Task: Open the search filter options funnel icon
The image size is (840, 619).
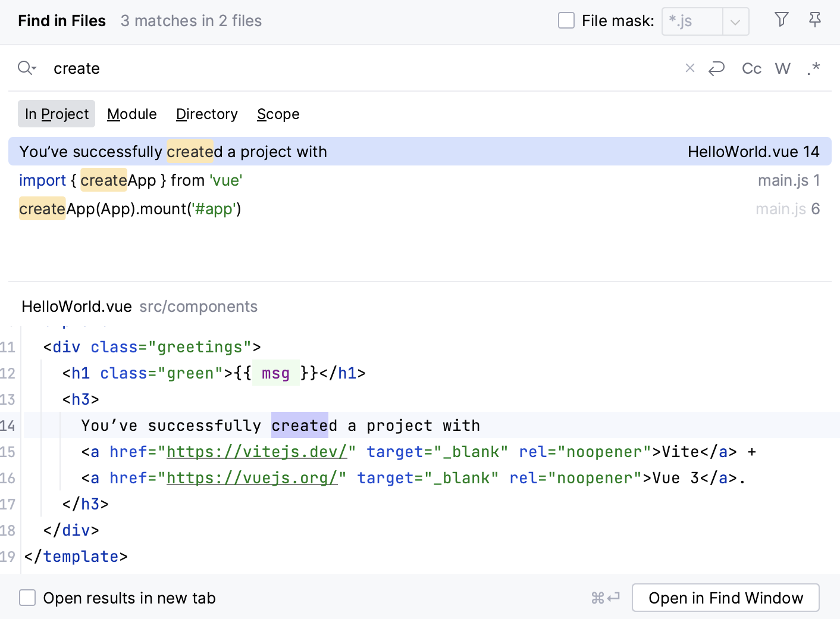Action: [781, 20]
